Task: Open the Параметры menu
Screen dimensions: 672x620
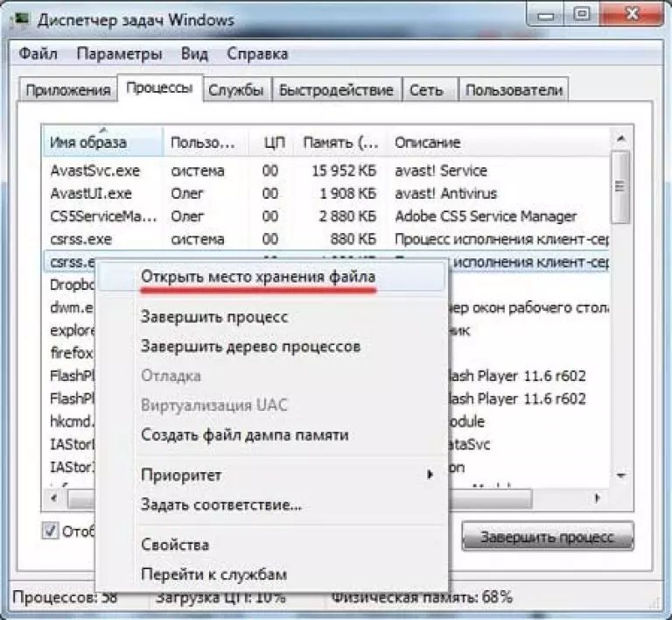Action: [x=119, y=54]
